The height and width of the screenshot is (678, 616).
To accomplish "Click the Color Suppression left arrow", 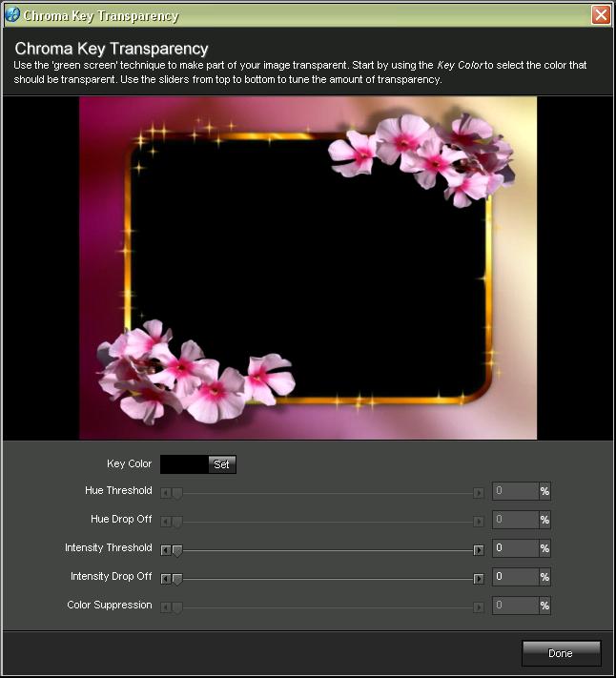I will point(166,607).
